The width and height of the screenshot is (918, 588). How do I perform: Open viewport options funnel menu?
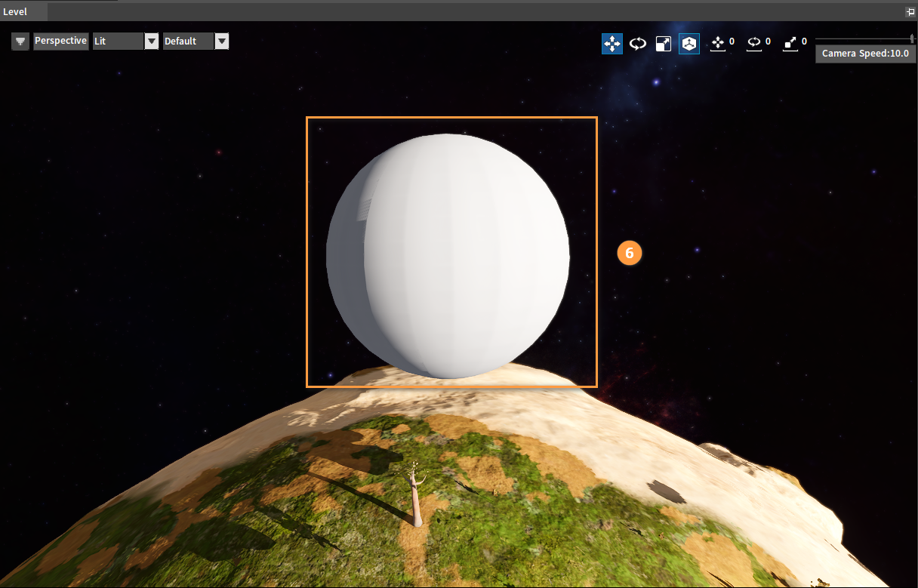coord(20,42)
